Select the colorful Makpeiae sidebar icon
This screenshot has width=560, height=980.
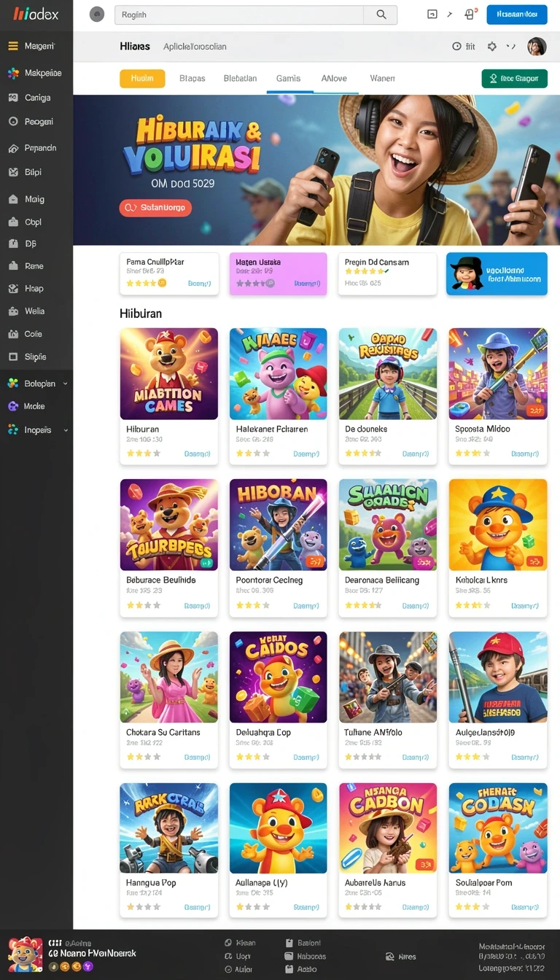[12, 73]
